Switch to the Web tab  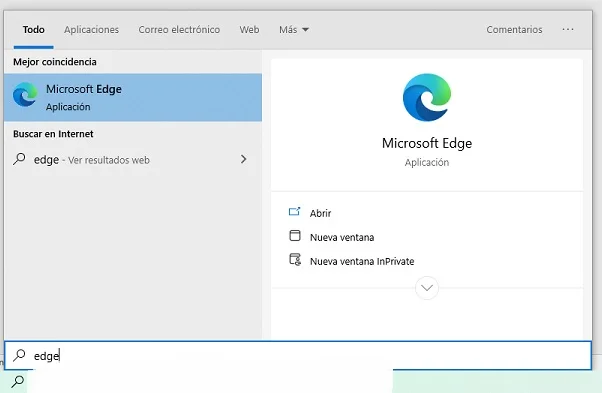(249, 30)
